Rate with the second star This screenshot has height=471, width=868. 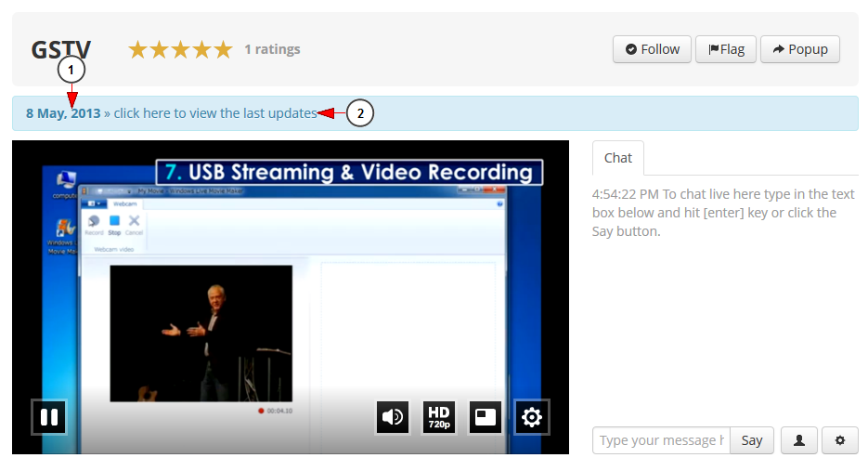coord(159,49)
